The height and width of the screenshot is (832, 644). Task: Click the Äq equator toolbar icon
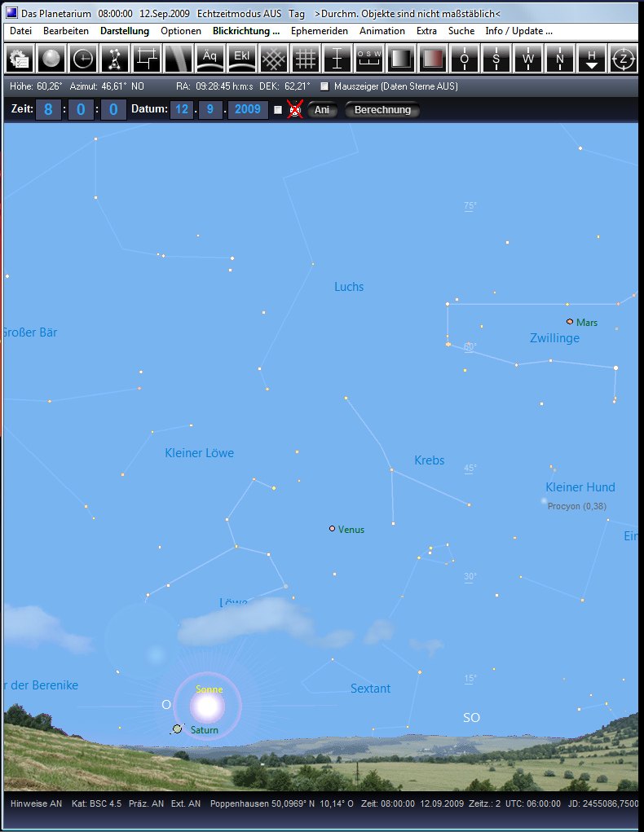point(210,59)
